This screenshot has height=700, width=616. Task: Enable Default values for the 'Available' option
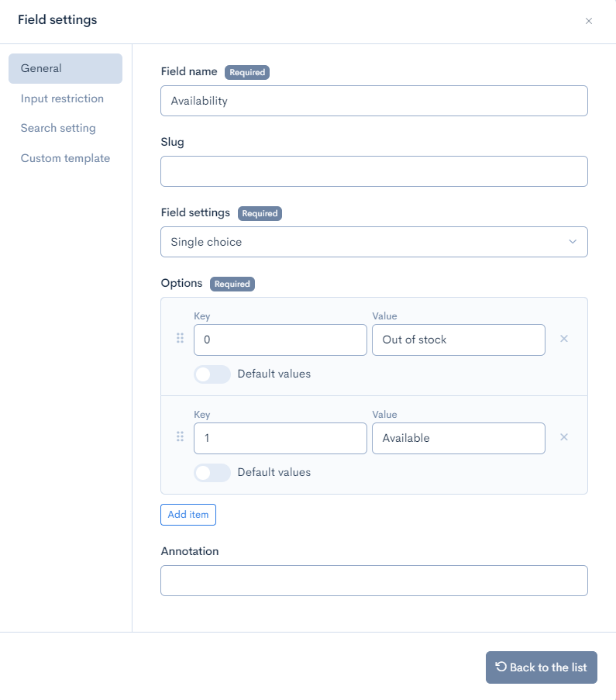(212, 473)
